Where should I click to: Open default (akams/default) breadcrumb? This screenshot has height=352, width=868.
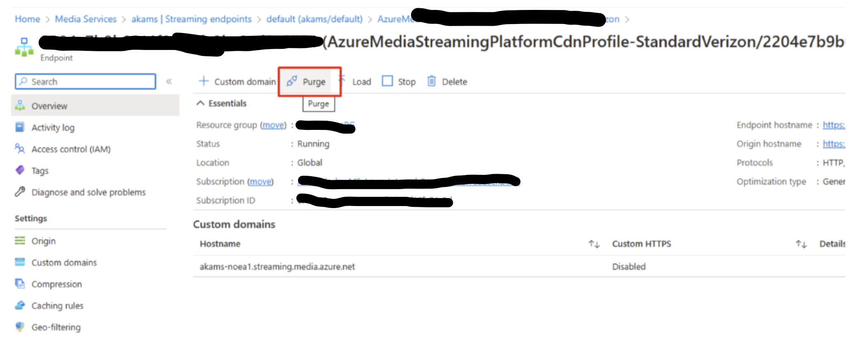click(315, 19)
